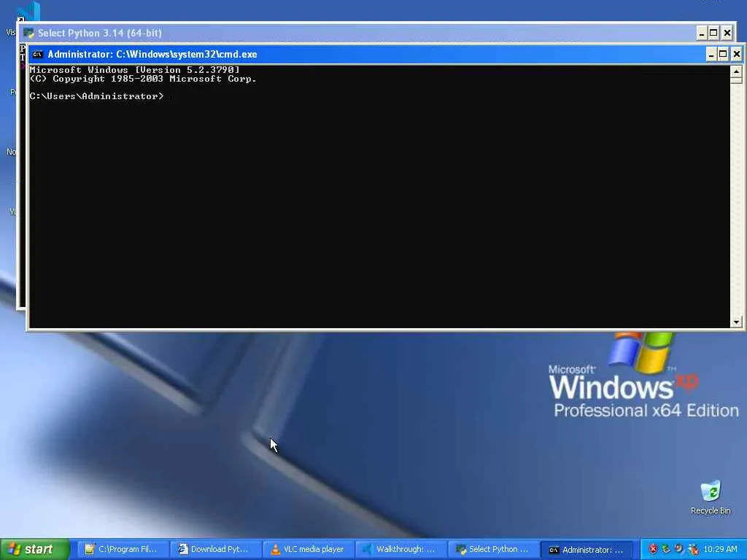
Task: Click the system tray clock 10:29 AM
Action: click(720, 549)
